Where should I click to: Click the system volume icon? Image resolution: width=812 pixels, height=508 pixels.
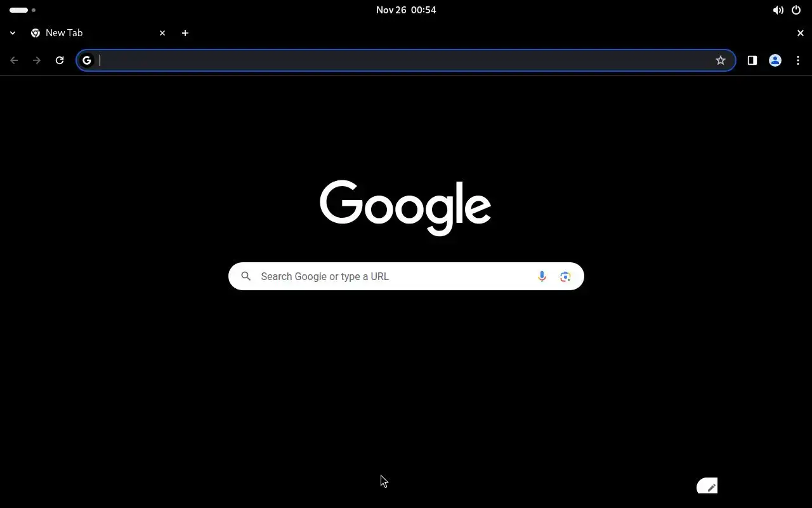tap(778, 10)
